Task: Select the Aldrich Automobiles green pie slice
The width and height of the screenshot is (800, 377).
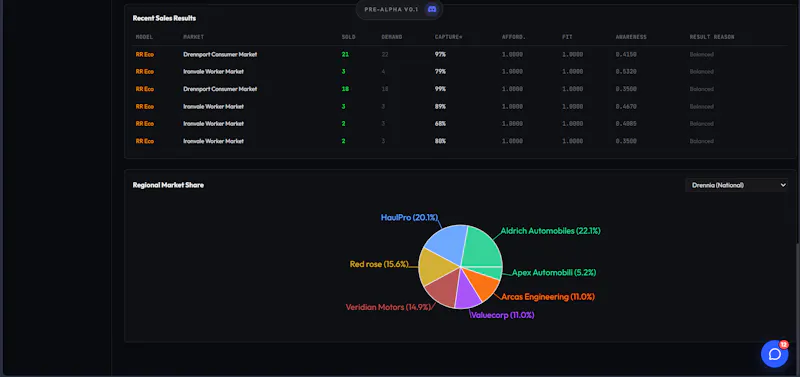Action: pos(482,245)
